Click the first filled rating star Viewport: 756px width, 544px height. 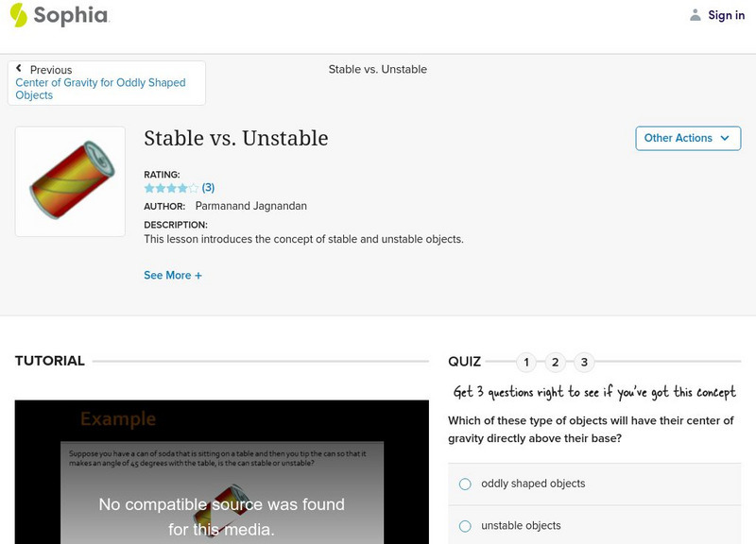point(149,188)
